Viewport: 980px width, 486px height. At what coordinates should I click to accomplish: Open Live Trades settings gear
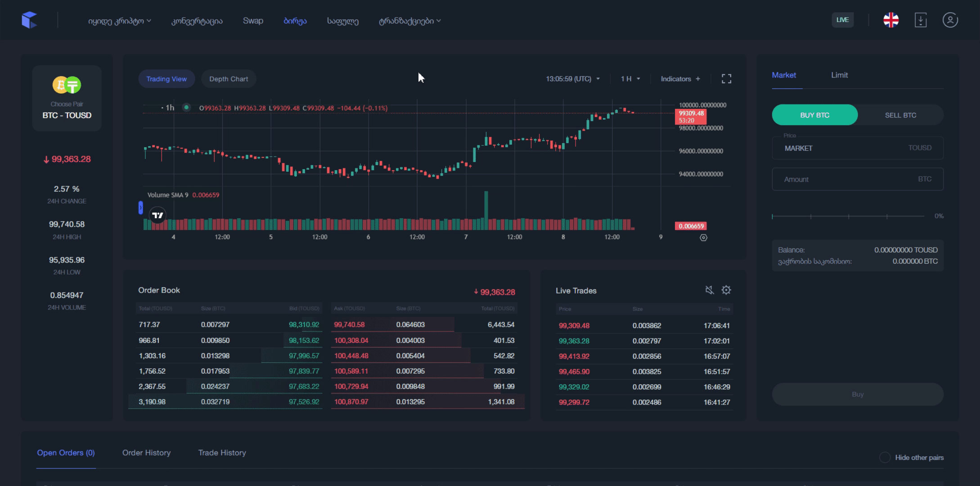pos(726,290)
